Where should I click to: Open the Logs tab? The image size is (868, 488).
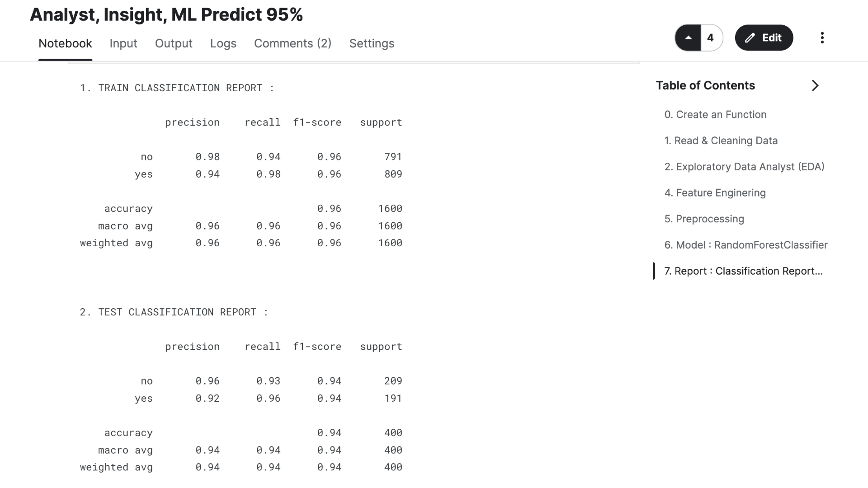pyautogui.click(x=223, y=43)
